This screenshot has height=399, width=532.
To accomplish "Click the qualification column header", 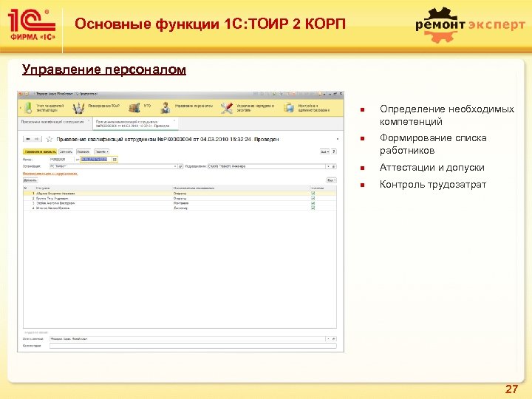I will [241, 188].
